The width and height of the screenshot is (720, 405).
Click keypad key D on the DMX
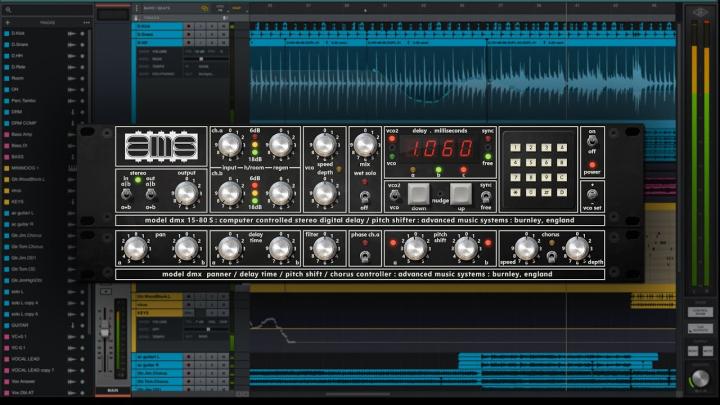coord(562,192)
